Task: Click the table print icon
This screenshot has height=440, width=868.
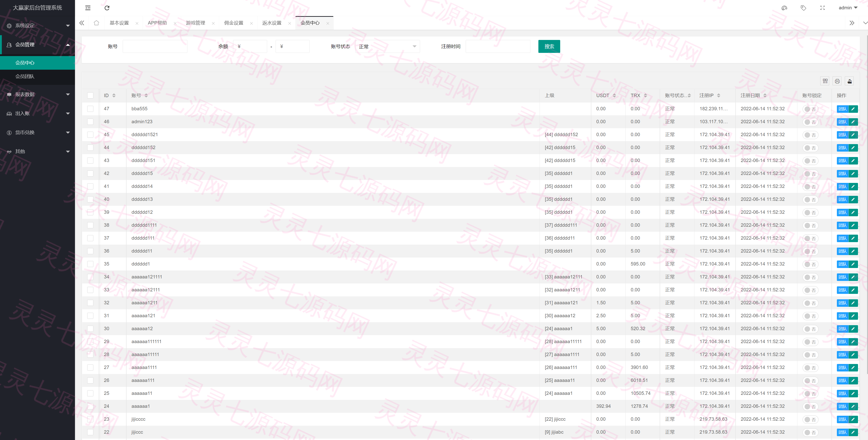Action: [x=837, y=81]
